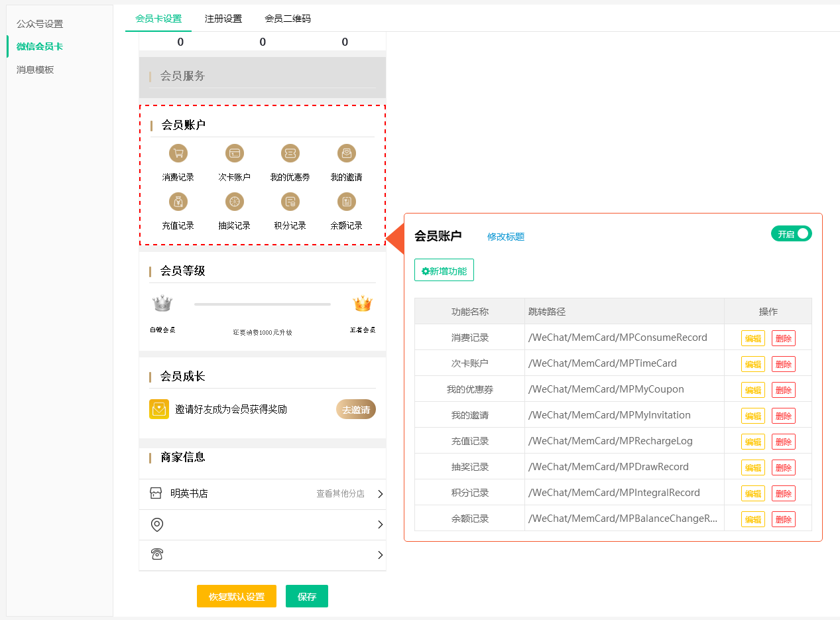The height and width of the screenshot is (620, 840).
Task: Open the 我的邀请 envelope icon
Action: click(x=346, y=154)
